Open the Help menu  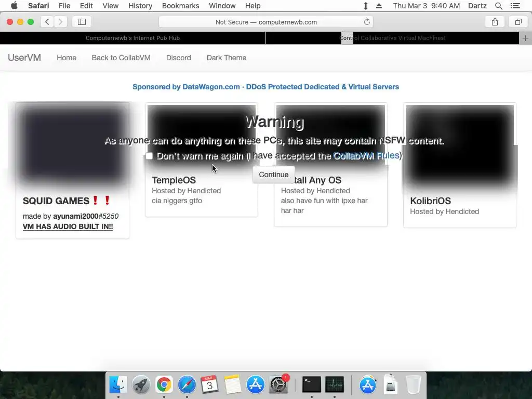[253, 6]
